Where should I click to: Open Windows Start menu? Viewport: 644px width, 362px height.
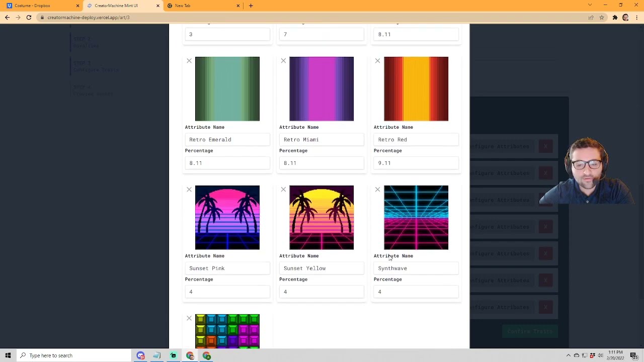click(x=8, y=355)
